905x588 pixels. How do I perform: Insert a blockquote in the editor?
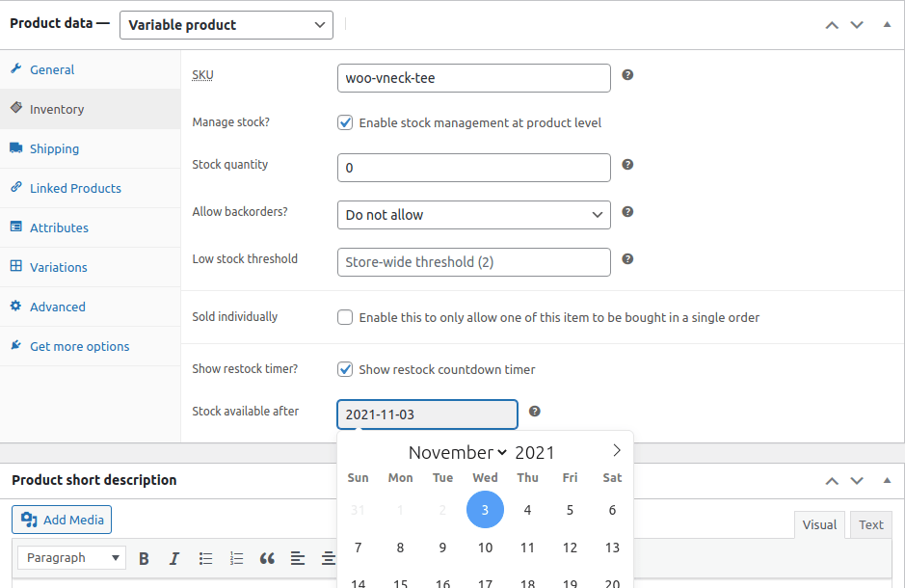click(x=267, y=558)
